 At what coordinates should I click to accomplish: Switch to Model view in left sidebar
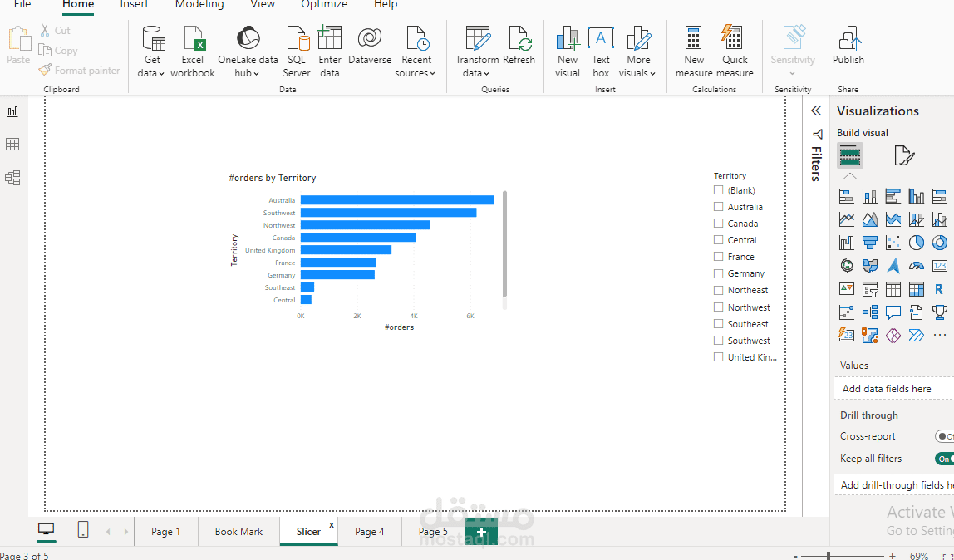tap(12, 178)
